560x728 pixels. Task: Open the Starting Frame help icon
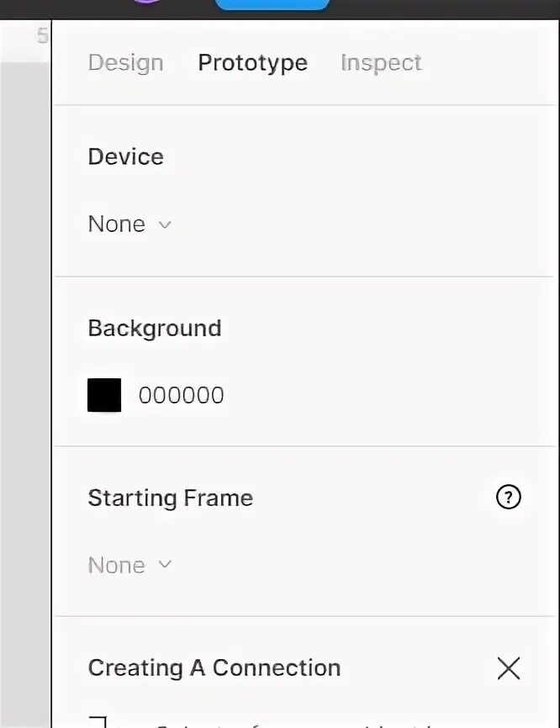click(509, 498)
